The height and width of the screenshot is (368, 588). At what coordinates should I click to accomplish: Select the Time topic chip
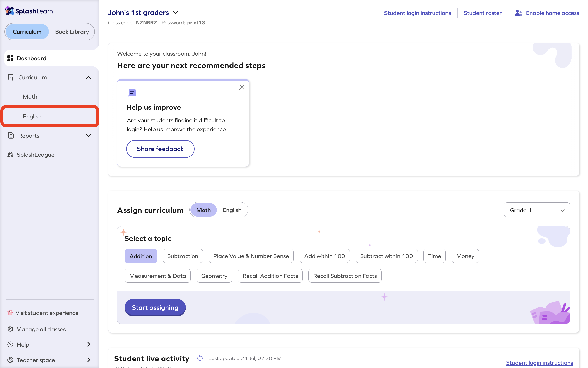[x=434, y=256]
